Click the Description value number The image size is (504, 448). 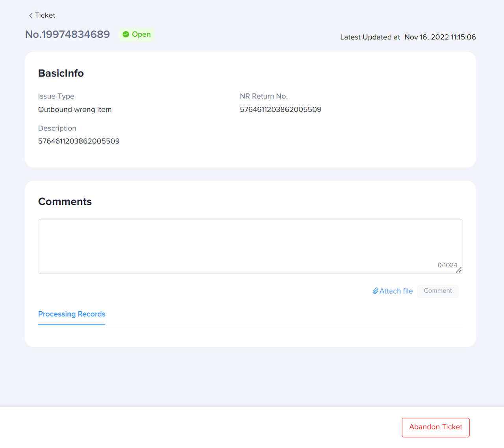tap(79, 141)
